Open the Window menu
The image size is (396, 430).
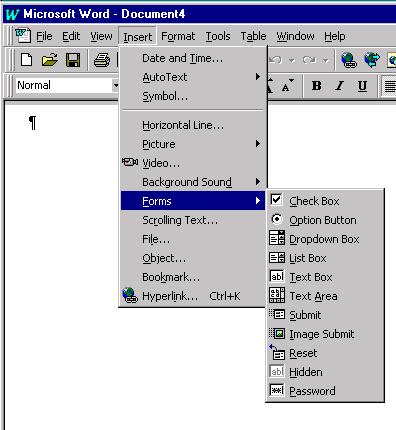(x=295, y=36)
